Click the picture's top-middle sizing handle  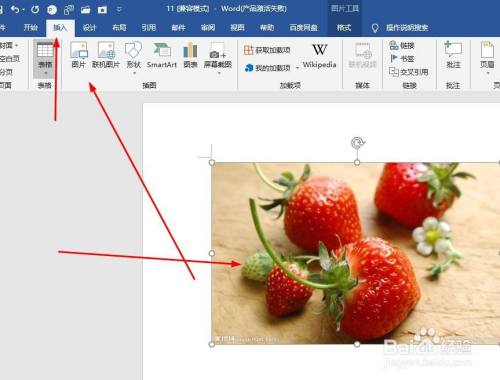pos(357,162)
